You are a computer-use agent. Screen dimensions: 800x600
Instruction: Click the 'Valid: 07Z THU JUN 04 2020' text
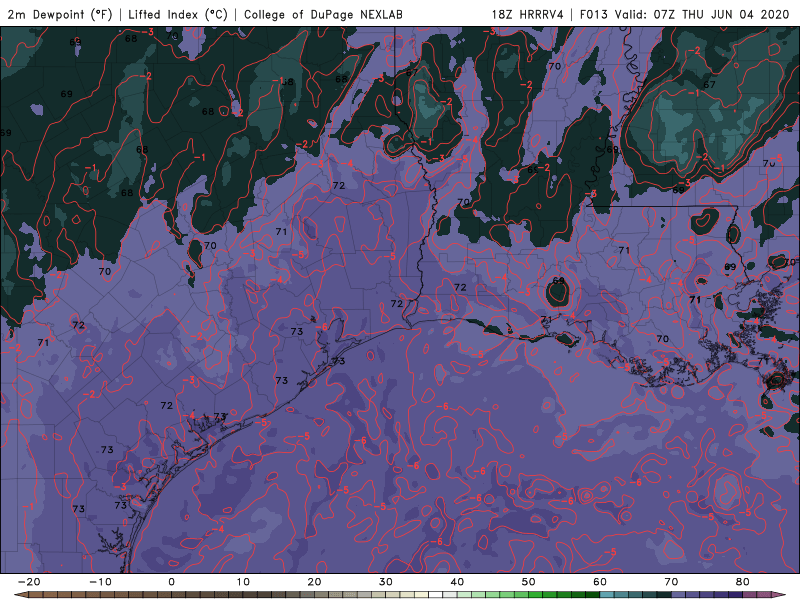click(x=702, y=14)
